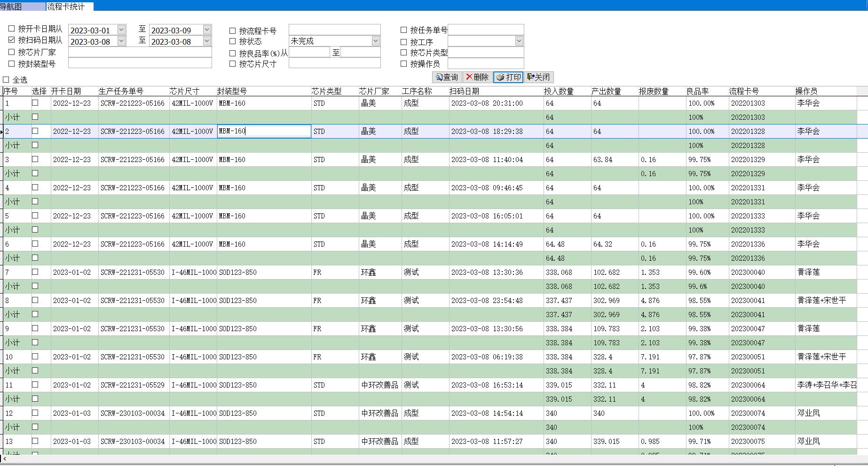Click the 按流程卡号 input field
868x466 pixels.
(334, 30)
